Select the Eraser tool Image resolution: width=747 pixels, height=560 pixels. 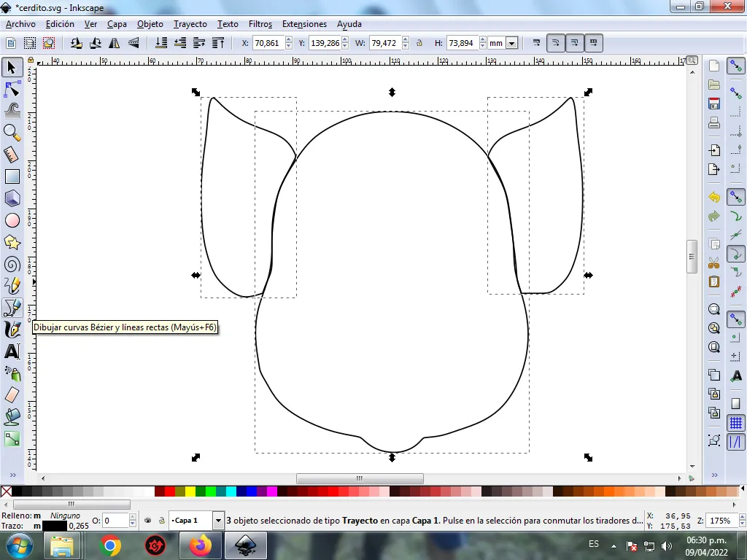click(x=12, y=395)
